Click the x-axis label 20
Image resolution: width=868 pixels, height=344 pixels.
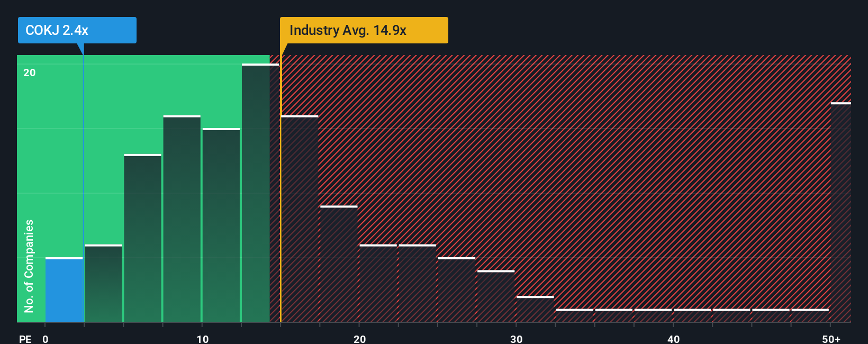pyautogui.click(x=359, y=339)
